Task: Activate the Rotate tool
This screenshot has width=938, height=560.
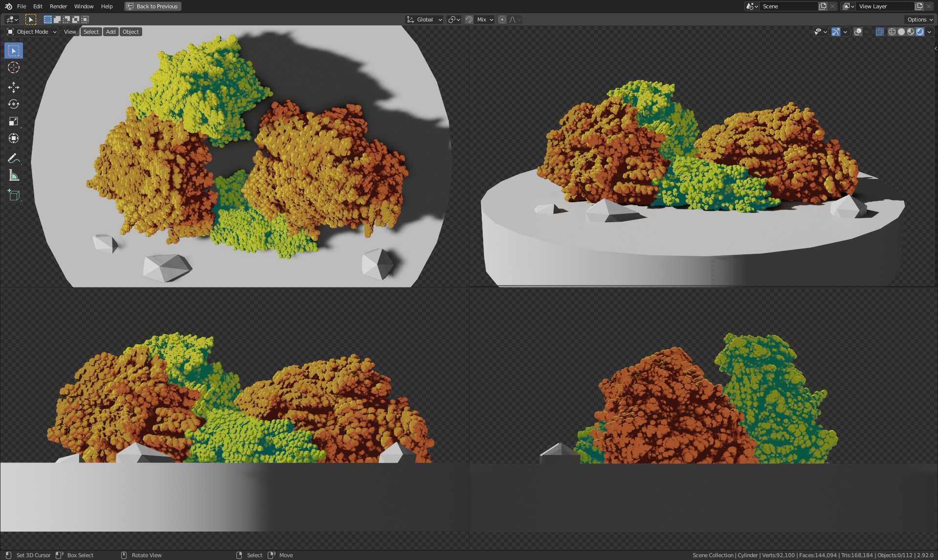Action: [14, 104]
